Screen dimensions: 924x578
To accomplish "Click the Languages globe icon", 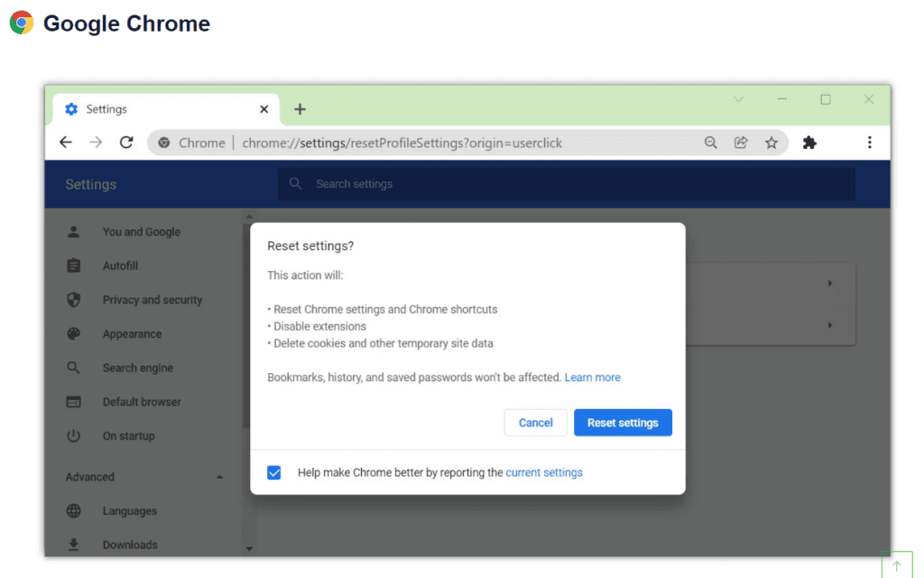I will click(74, 511).
